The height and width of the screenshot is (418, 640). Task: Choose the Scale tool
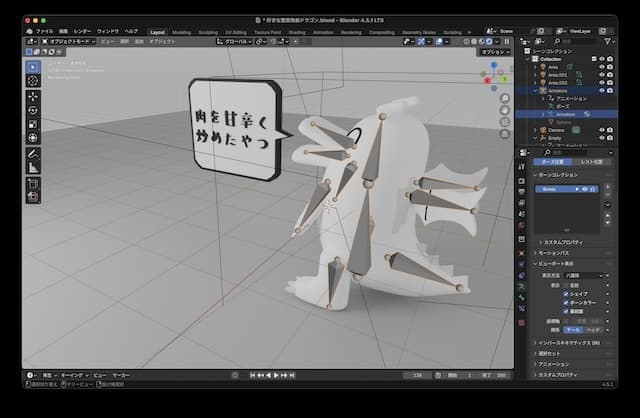coord(32,124)
